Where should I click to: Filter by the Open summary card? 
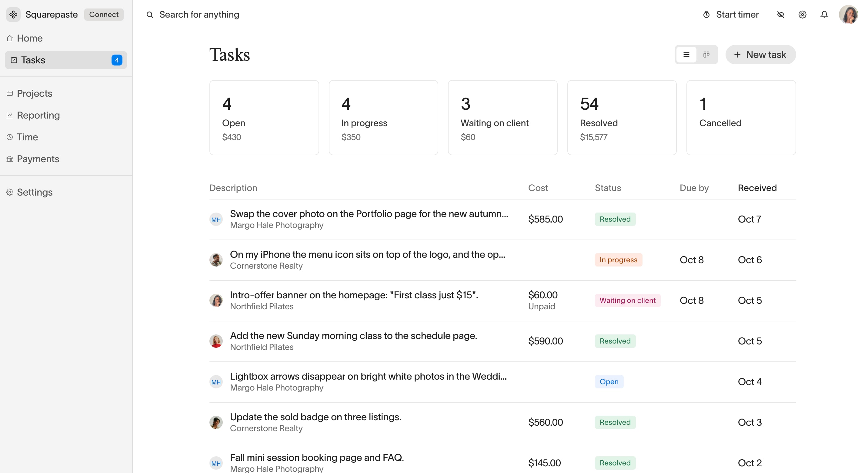tap(264, 118)
